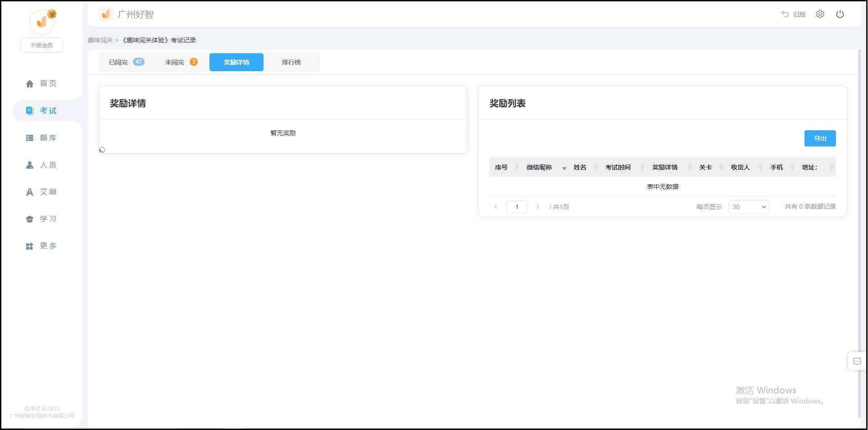Go to the 人员 personnel section
The width and height of the screenshot is (868, 430).
click(47, 165)
